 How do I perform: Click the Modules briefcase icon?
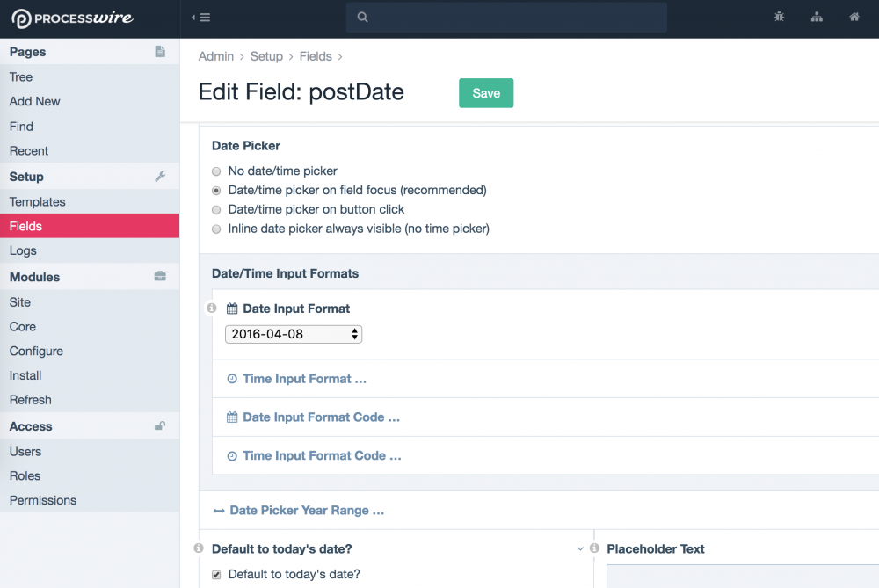(160, 277)
